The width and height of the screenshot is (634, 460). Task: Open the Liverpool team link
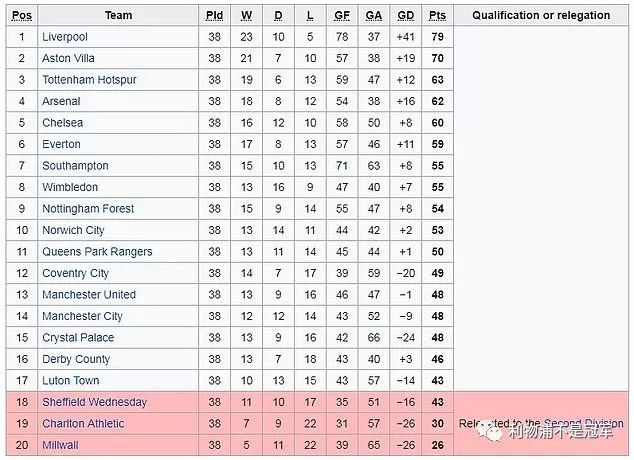click(65, 37)
